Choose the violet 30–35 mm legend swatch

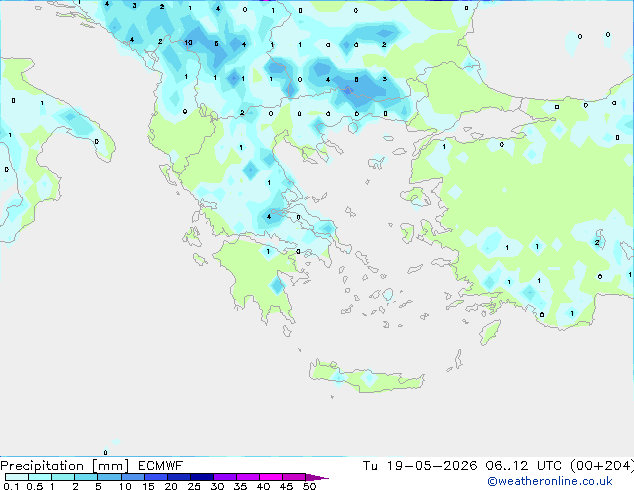pos(225,477)
